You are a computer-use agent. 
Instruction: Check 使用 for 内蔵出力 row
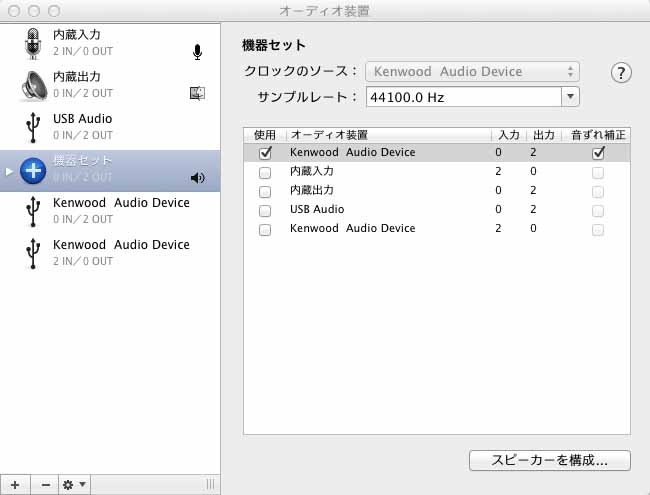coord(265,192)
